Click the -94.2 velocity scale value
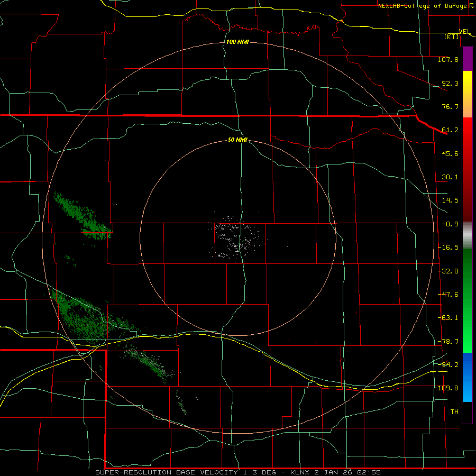Viewport: 476px width, 476px height. pyautogui.click(x=448, y=365)
